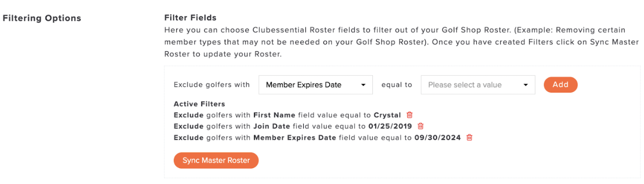Click the 09/30/2024 date value

tap(437, 138)
